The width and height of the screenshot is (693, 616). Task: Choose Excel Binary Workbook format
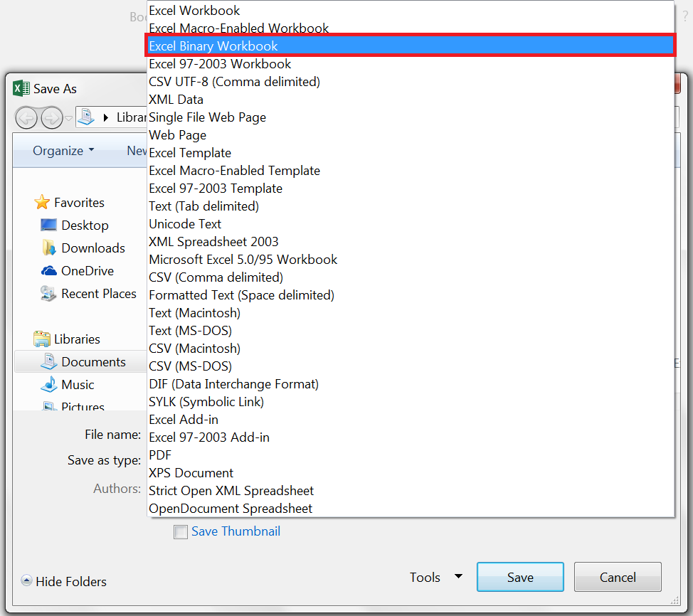pos(213,46)
